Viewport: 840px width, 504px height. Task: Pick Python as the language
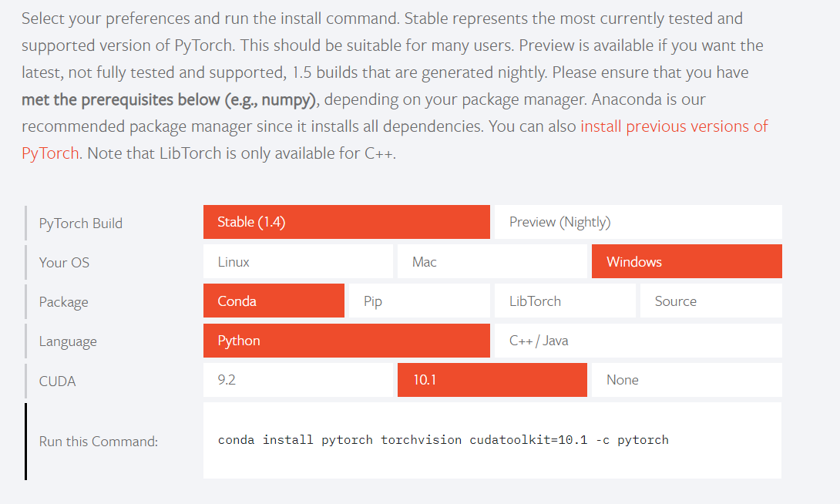(346, 341)
